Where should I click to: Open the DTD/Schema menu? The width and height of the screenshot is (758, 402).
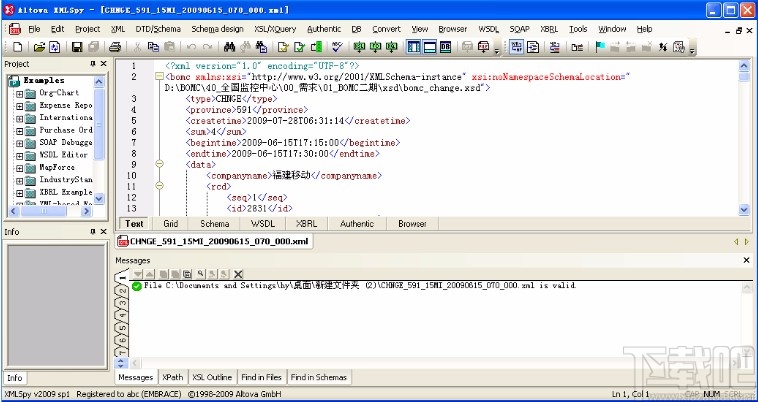pyautogui.click(x=158, y=29)
